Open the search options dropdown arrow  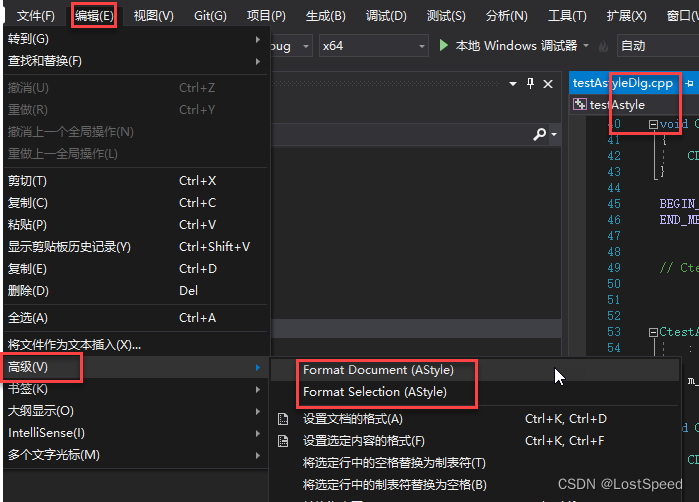coord(554,134)
